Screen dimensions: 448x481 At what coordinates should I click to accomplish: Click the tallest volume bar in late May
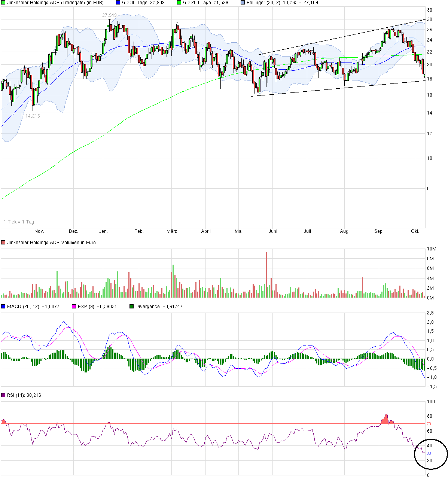[266, 275]
